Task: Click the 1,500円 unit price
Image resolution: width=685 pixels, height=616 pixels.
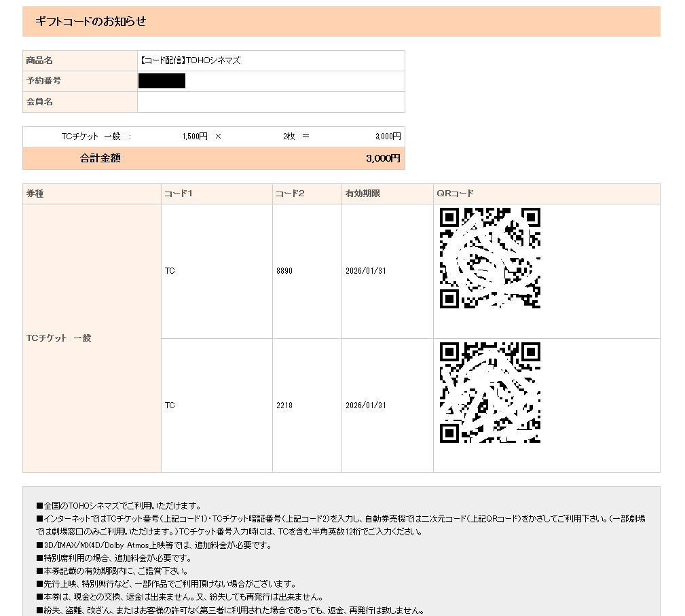Action: click(x=195, y=137)
